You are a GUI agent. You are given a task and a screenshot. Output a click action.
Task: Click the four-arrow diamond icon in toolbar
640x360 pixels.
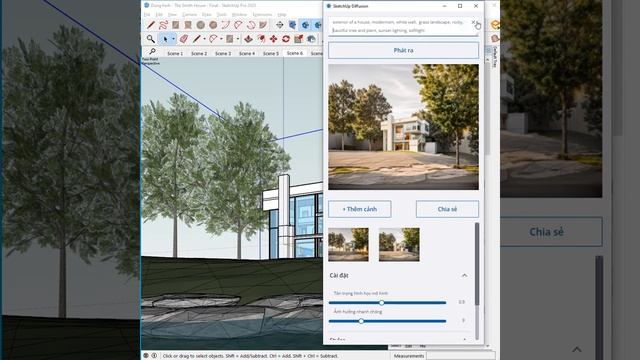[x=280, y=25]
